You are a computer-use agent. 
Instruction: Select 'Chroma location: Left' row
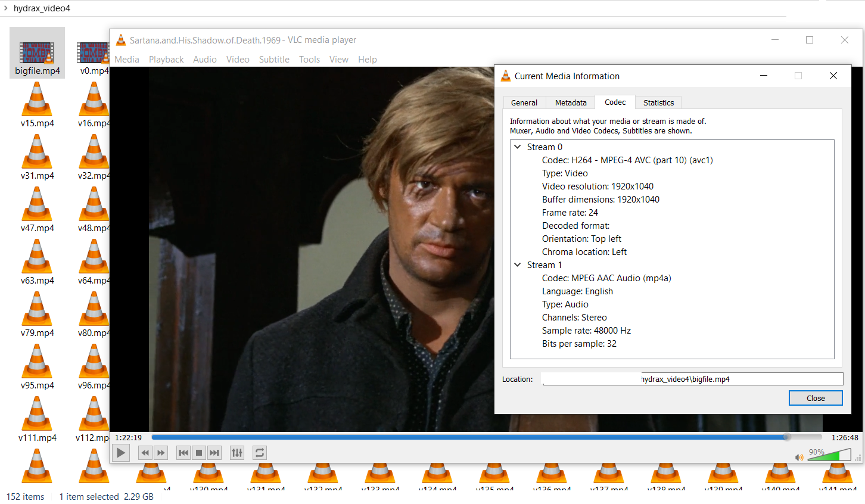(584, 252)
